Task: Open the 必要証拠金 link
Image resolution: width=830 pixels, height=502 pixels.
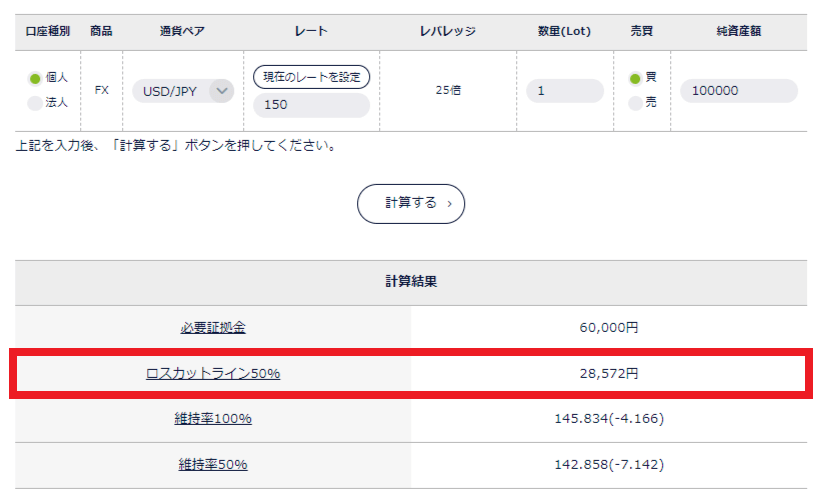Action: (x=213, y=327)
